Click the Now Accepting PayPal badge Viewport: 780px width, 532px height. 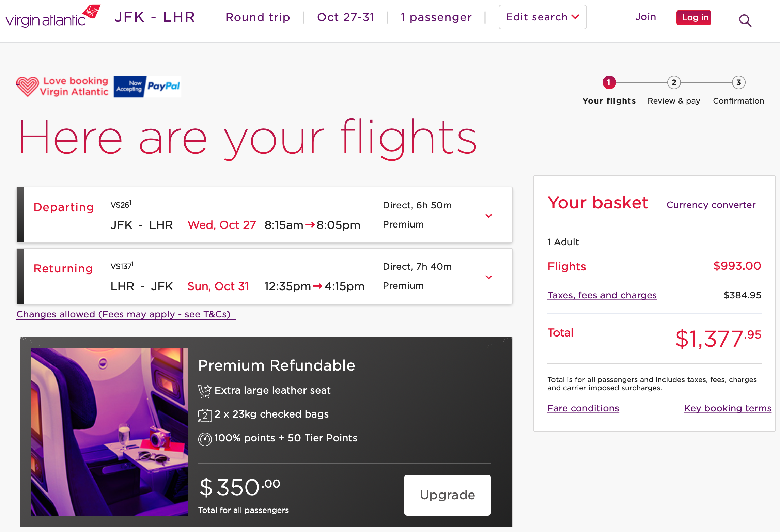[147, 87]
